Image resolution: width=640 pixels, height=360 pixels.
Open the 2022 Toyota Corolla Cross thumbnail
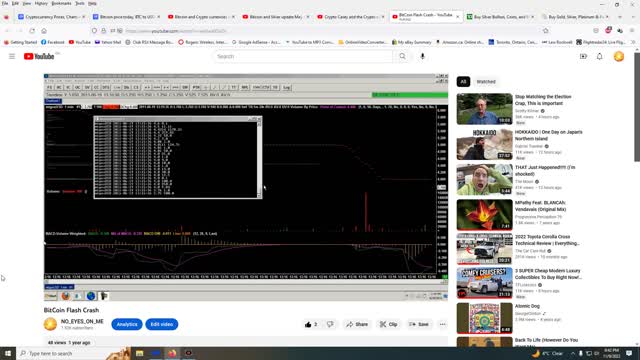point(484,249)
